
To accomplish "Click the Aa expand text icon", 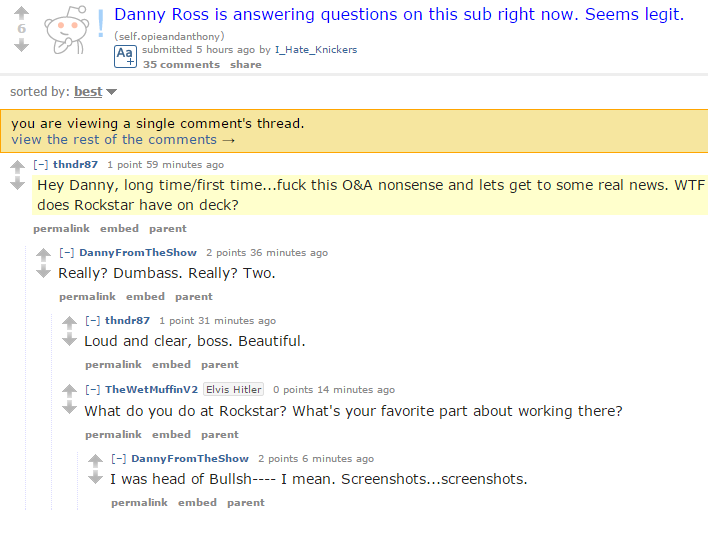I will pyautogui.click(x=125, y=56).
